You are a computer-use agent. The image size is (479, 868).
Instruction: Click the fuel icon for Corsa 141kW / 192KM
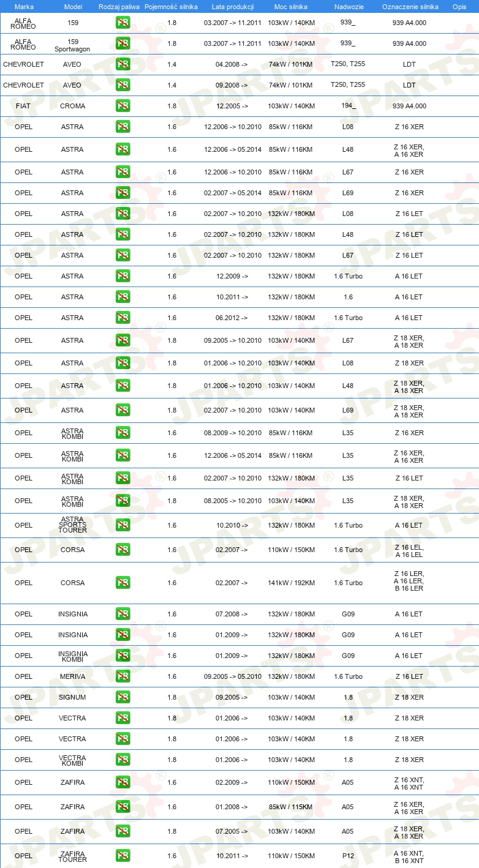click(x=123, y=583)
